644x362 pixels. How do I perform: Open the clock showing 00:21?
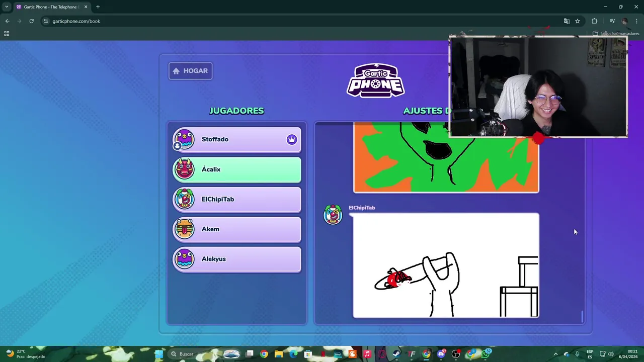[628, 354]
